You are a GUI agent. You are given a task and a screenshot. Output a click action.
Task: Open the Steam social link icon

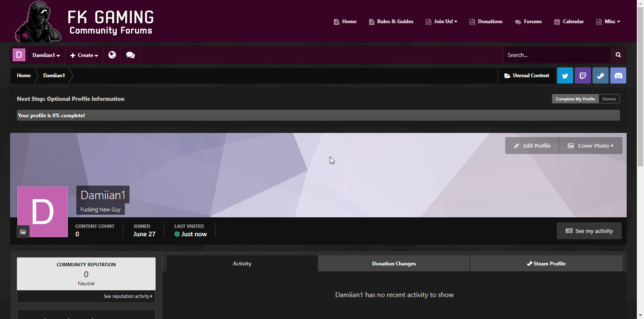(600, 76)
